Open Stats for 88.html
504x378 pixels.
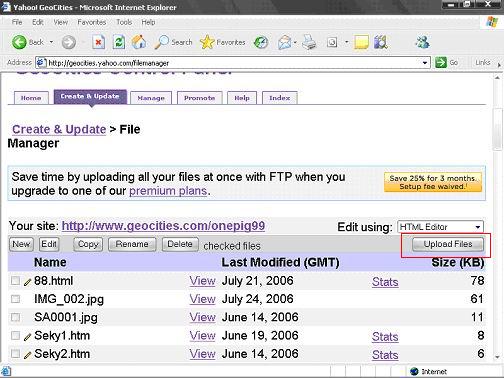click(385, 282)
